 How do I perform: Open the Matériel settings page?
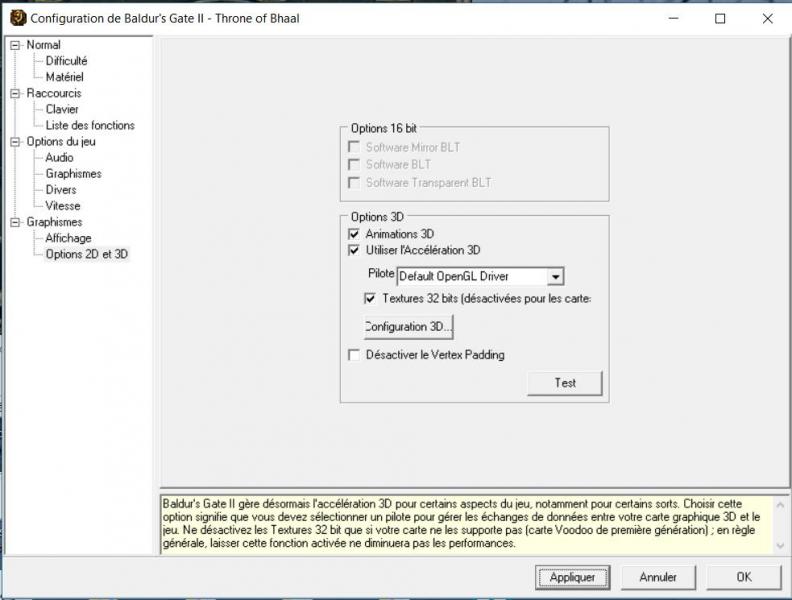[65, 77]
